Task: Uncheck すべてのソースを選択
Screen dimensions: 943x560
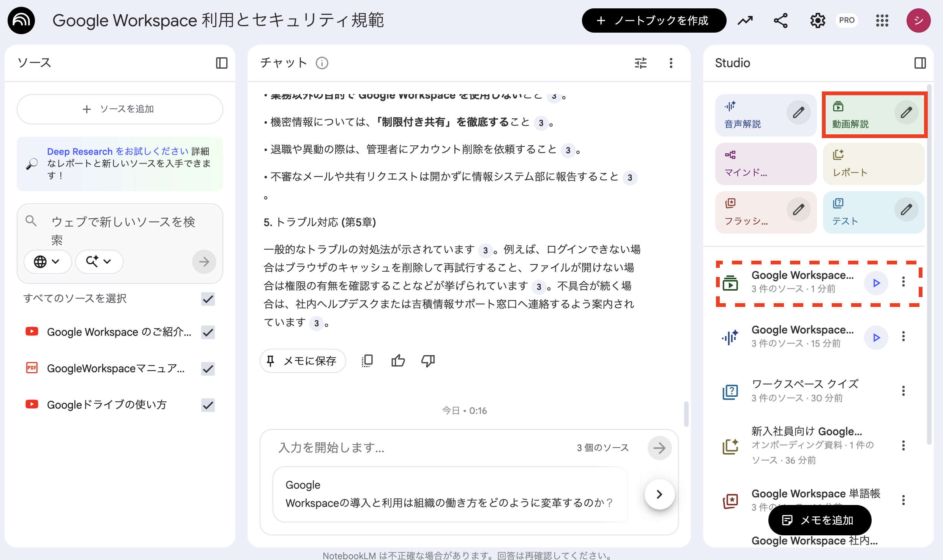Action: tap(208, 299)
